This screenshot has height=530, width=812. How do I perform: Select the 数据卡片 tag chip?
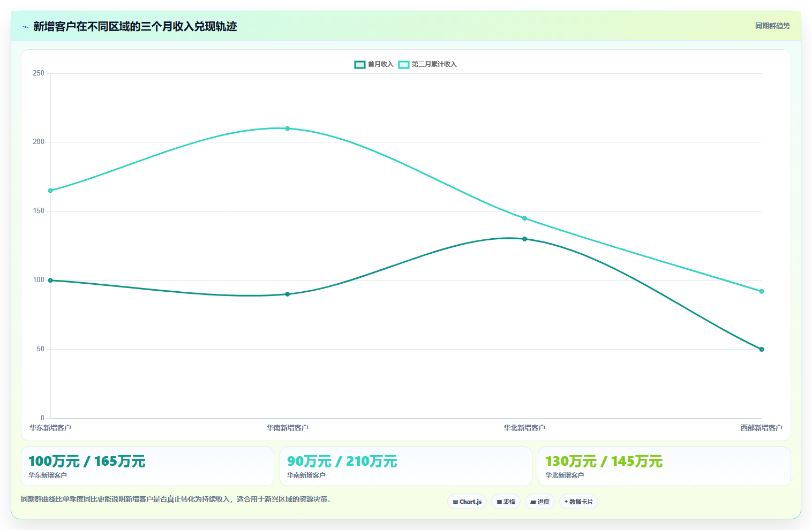(578, 502)
